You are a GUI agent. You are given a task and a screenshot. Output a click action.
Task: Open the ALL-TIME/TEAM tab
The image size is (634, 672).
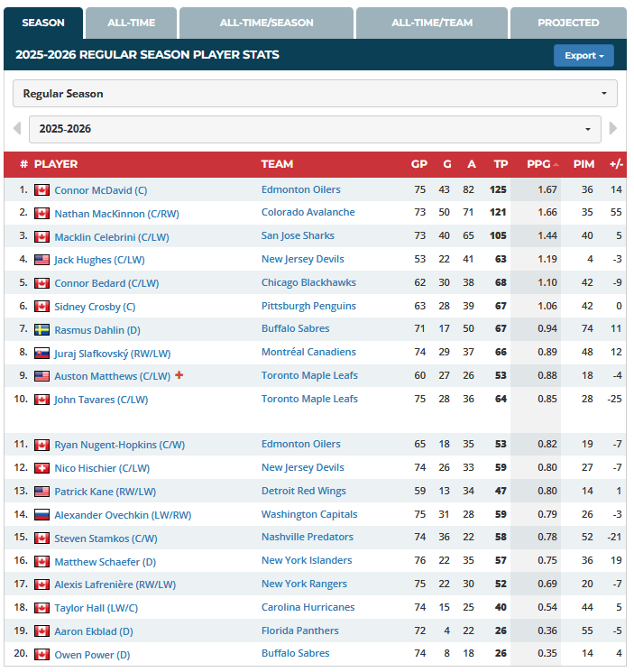[432, 23]
